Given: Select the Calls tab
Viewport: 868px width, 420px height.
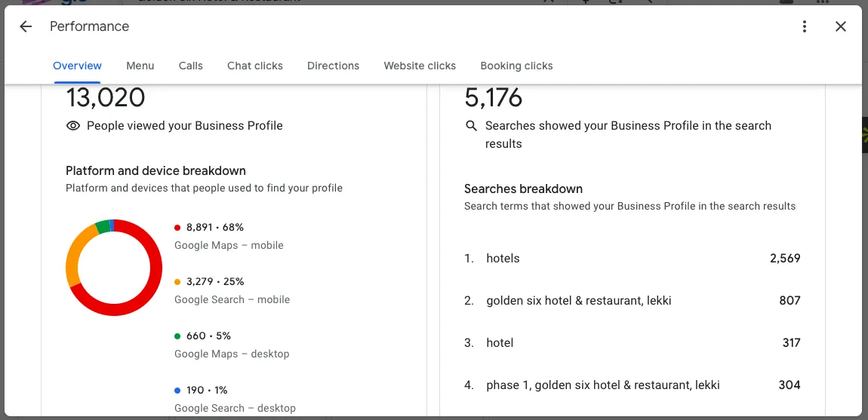Looking at the screenshot, I should [191, 66].
